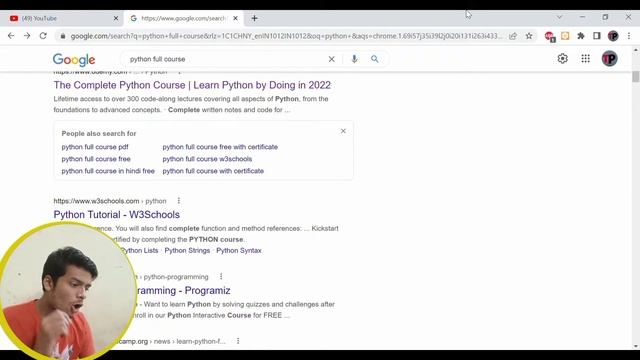Screen dimensions: 640x360
Task: Search python full course in hindi free
Action: 108,171
